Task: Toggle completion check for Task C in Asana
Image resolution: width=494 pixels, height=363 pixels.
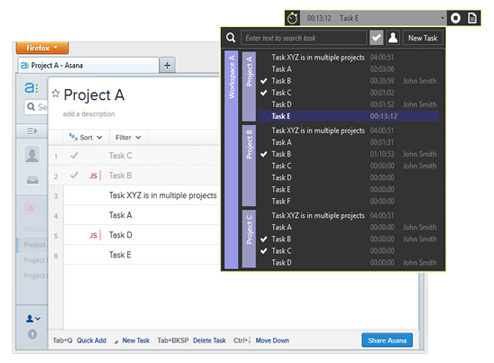Action: pos(74,155)
